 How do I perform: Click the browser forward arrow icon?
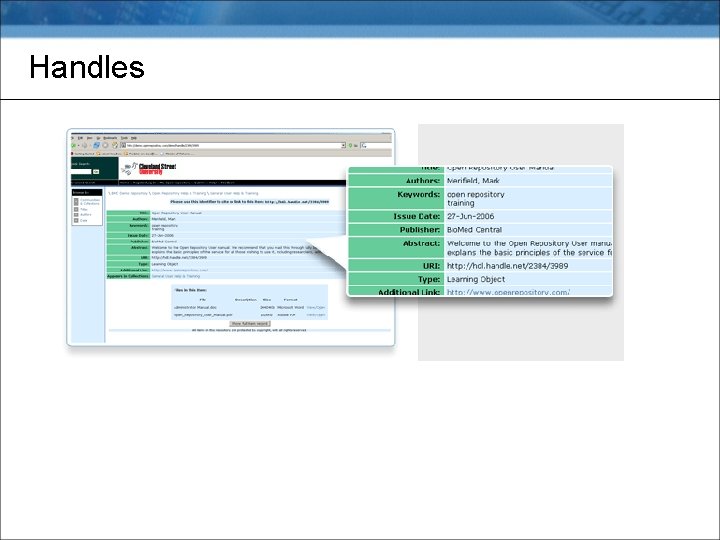coord(84,146)
